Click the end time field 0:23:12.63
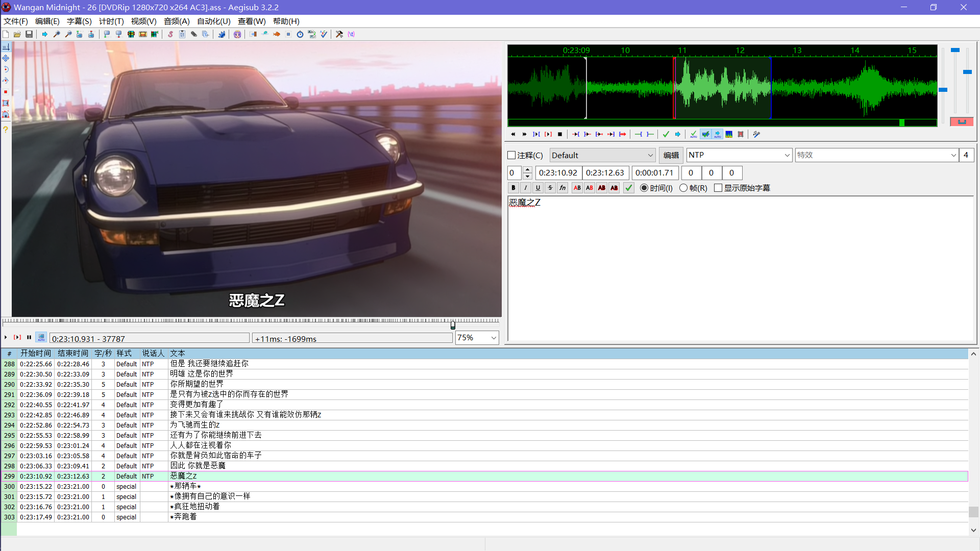This screenshot has height=551, width=980. click(605, 173)
